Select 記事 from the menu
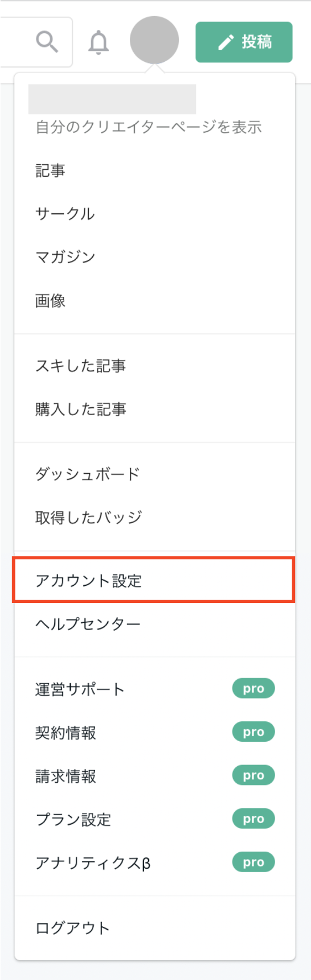This screenshot has width=311, height=980. click(x=155, y=171)
